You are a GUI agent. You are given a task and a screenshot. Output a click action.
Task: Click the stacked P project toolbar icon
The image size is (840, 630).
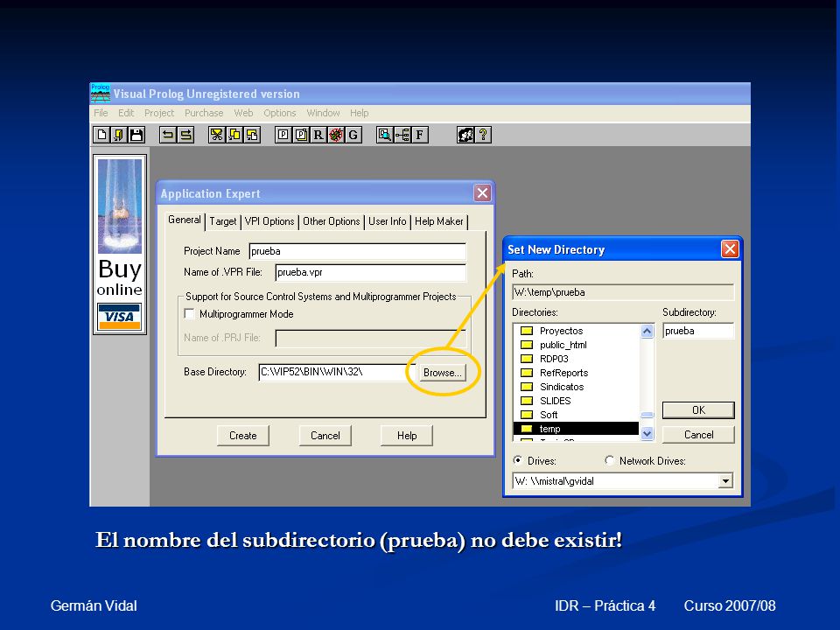coord(300,135)
